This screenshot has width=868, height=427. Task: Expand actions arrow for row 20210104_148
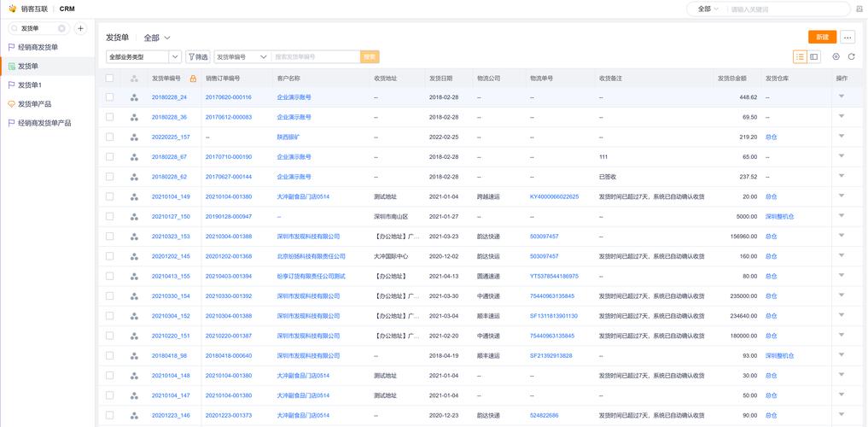[x=842, y=376]
